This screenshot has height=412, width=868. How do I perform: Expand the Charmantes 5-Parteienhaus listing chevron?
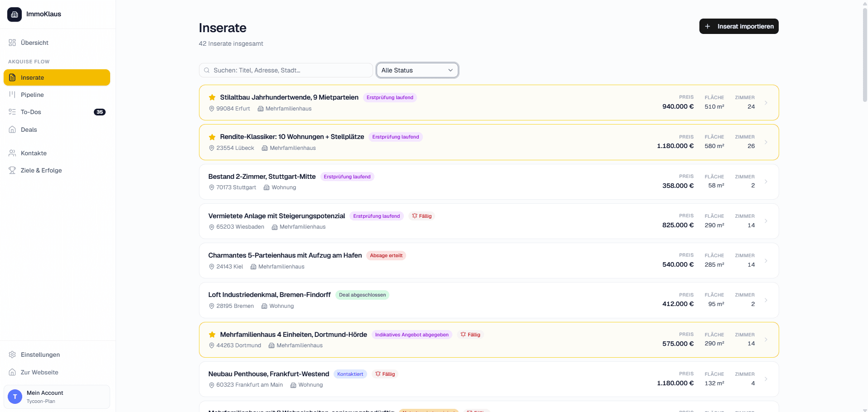pos(766,261)
